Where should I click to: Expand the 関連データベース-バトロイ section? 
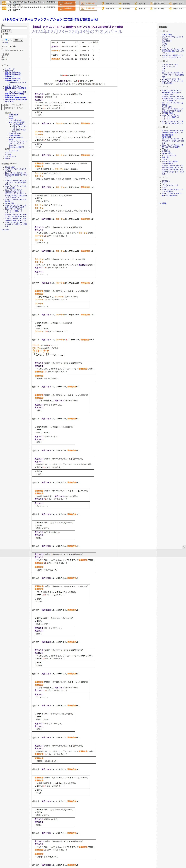coord(3,105)
